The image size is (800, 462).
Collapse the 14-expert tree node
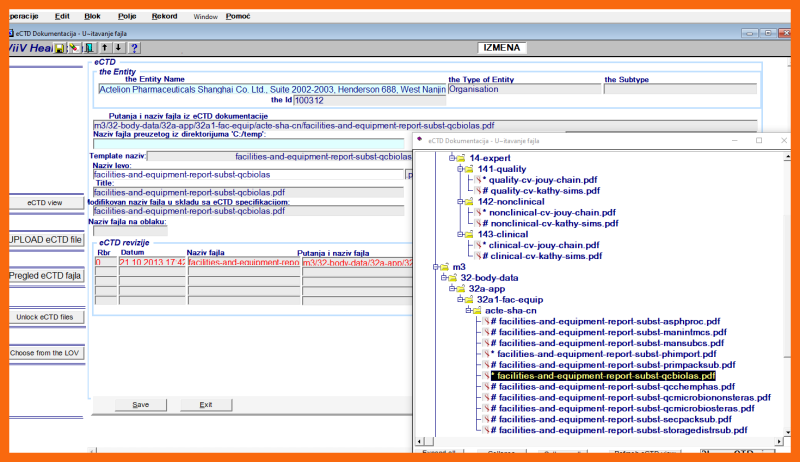[x=452, y=158]
